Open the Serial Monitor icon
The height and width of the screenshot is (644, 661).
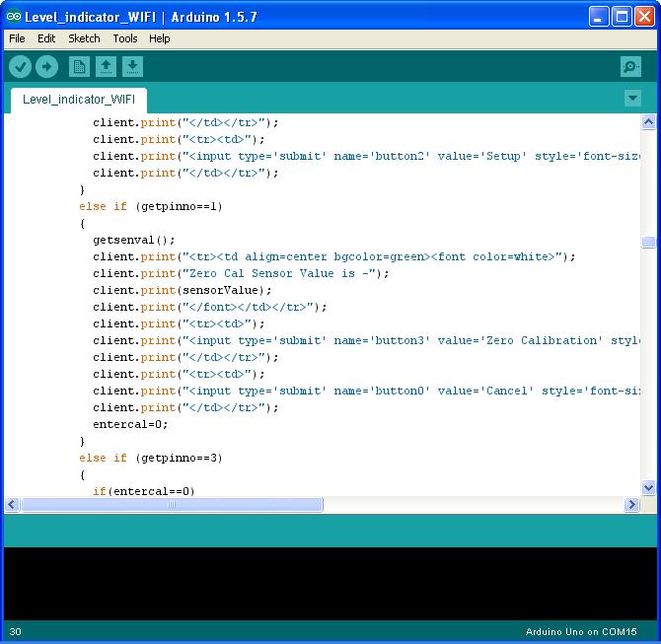[630, 67]
